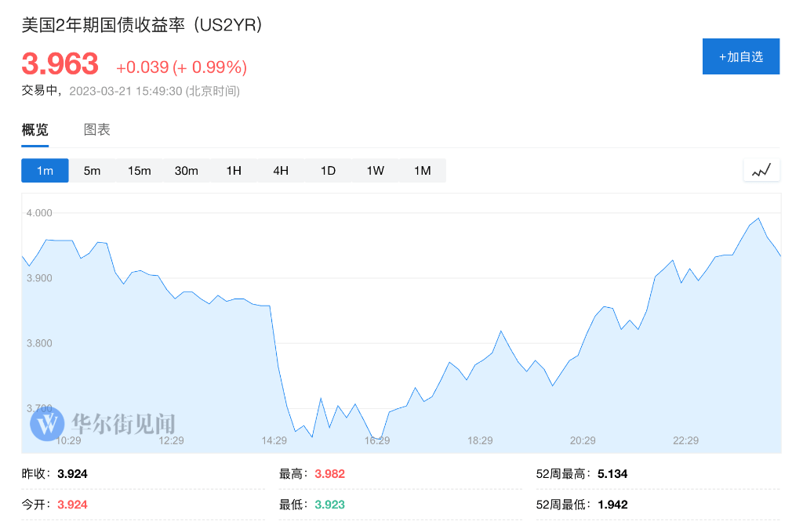This screenshot has width=803, height=532.
Task: Select the 5m timeframe
Action: [x=92, y=170]
